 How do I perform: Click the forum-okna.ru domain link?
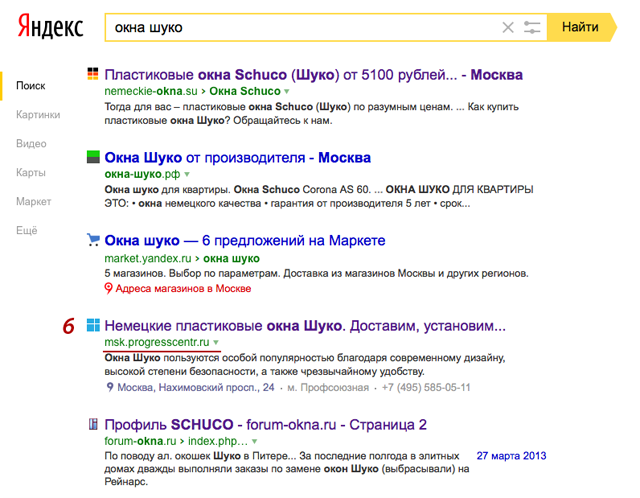coord(140,441)
